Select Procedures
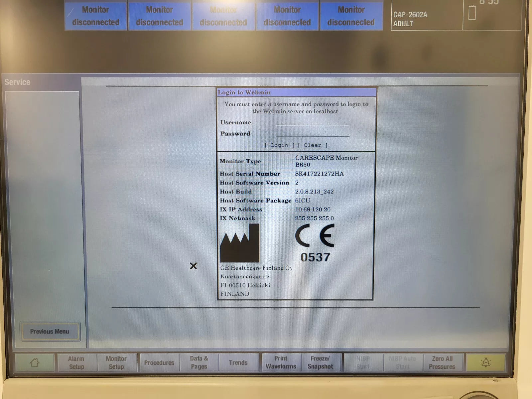Viewport: 532px width, 399px height. click(159, 362)
